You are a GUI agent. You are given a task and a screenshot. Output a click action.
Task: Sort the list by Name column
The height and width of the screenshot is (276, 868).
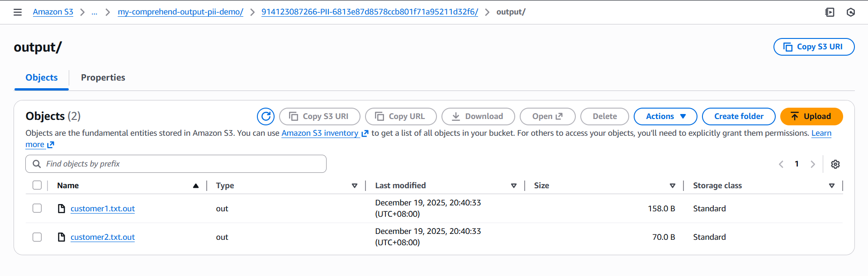click(x=68, y=185)
